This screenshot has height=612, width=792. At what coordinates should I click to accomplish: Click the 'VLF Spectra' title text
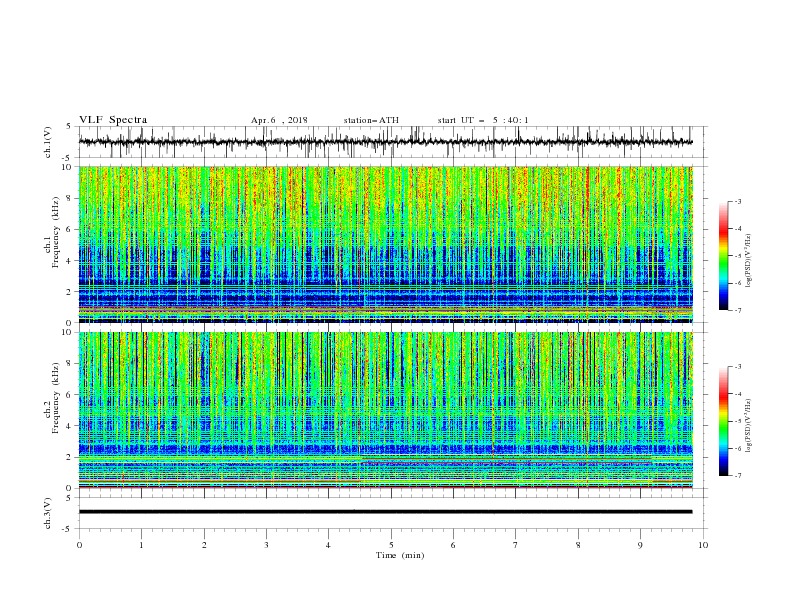point(113,120)
